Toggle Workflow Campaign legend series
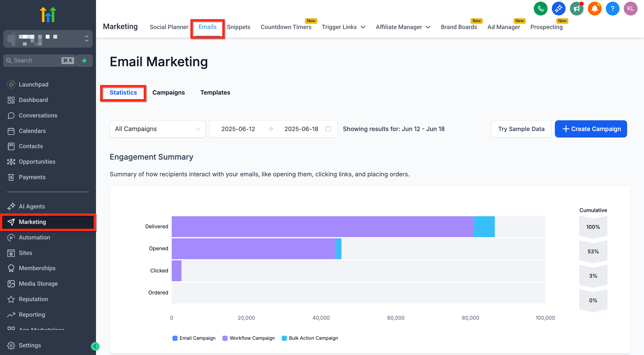Image resolution: width=644 pixels, height=355 pixels. click(x=248, y=338)
